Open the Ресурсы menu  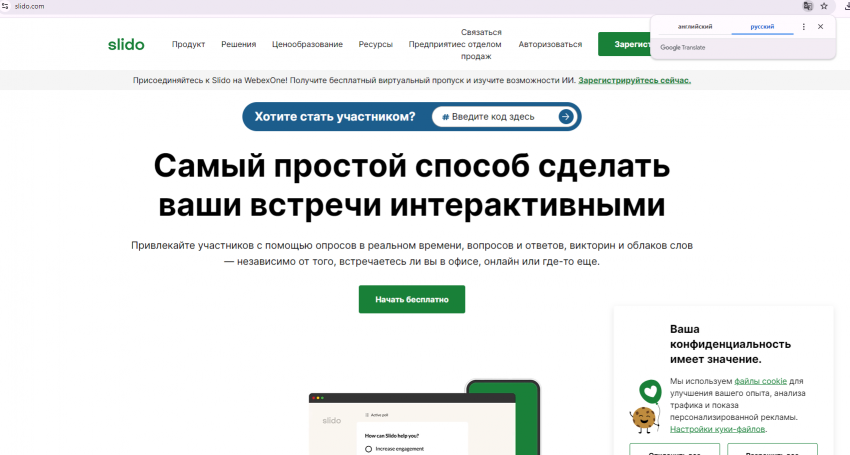[376, 44]
